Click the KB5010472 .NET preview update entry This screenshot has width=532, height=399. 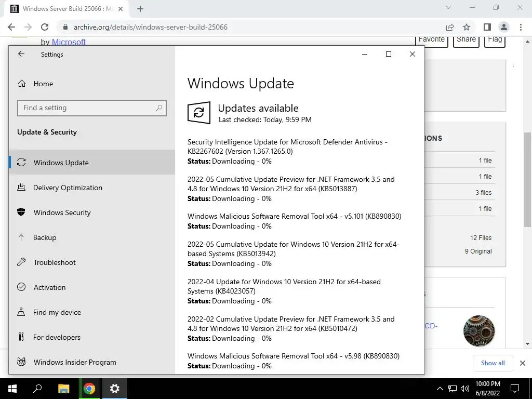click(291, 328)
